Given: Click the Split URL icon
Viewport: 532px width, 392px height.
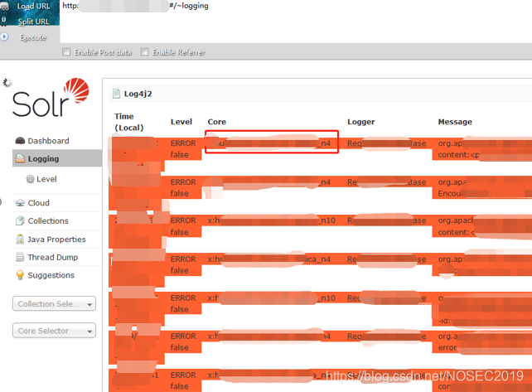Looking at the screenshot, I should tap(4, 21).
